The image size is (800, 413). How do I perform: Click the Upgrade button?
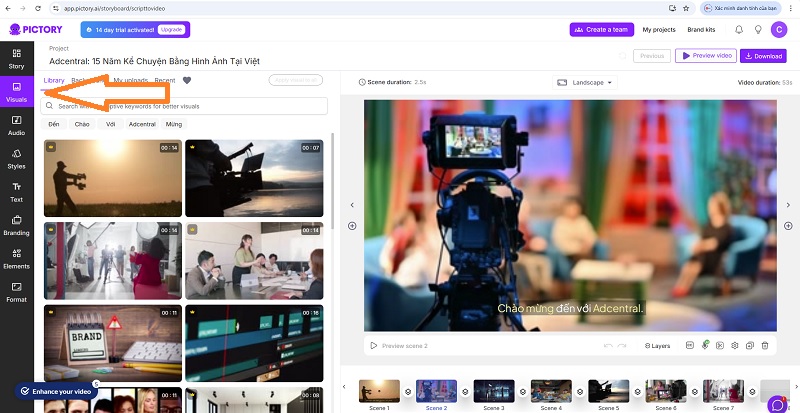[171, 30]
